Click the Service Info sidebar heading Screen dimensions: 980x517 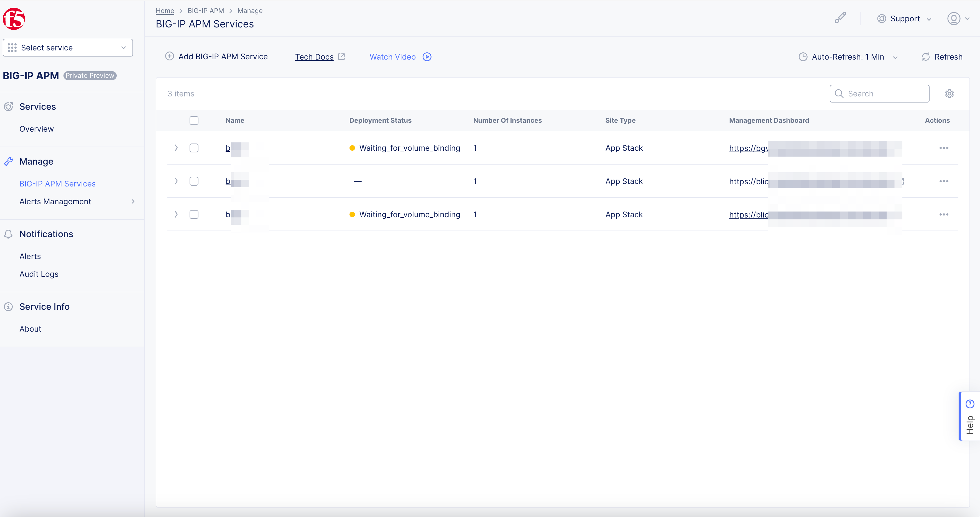point(45,307)
